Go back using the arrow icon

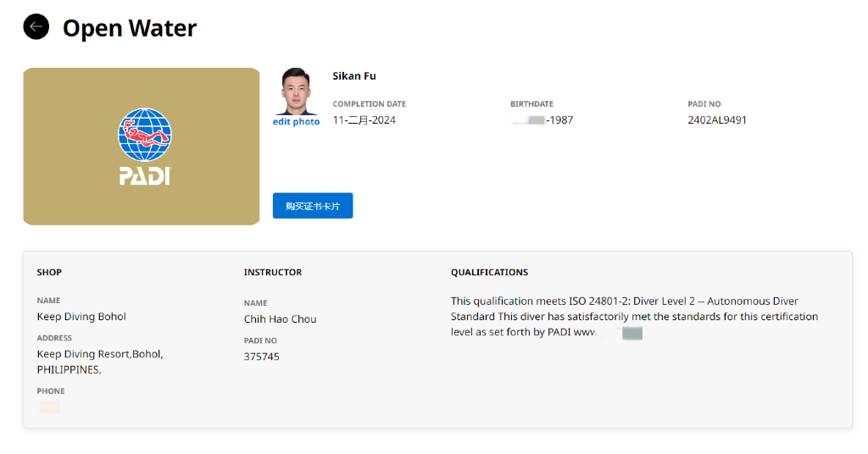tap(36, 26)
